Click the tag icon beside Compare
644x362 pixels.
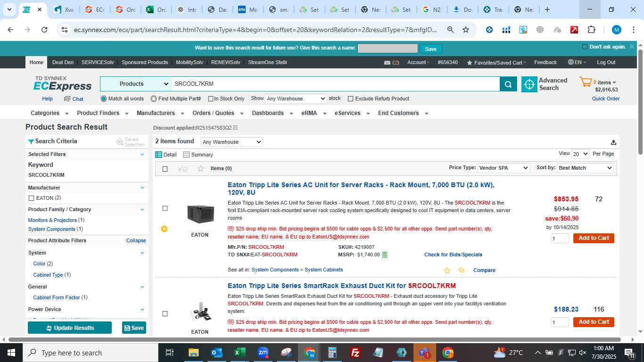pos(462,271)
